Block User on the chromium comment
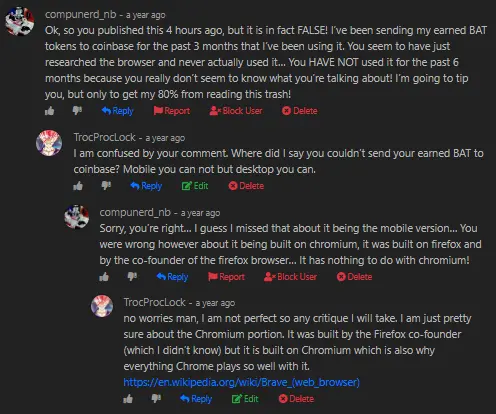The image size is (496, 414). 290,277
